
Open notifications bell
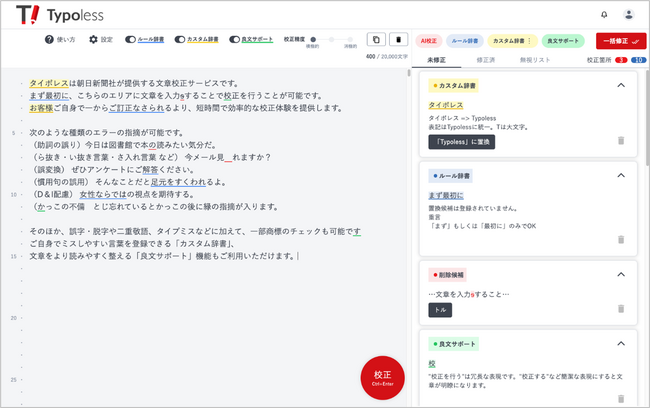(x=604, y=14)
